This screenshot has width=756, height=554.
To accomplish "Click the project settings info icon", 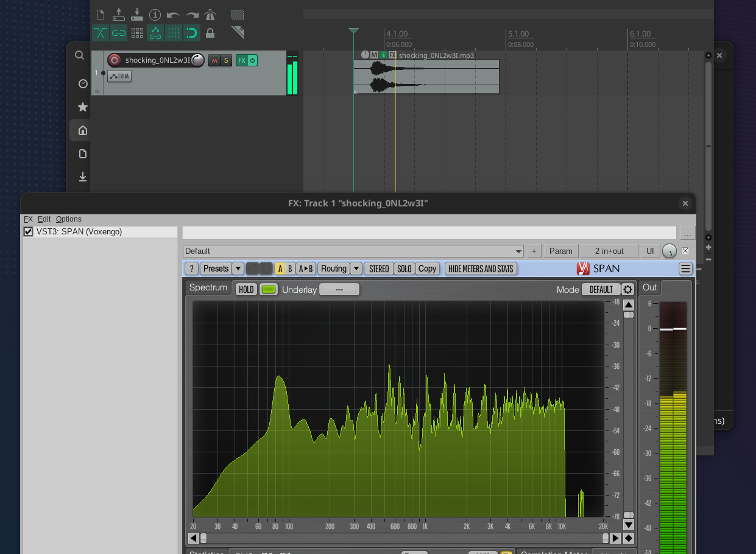I will tap(155, 15).
